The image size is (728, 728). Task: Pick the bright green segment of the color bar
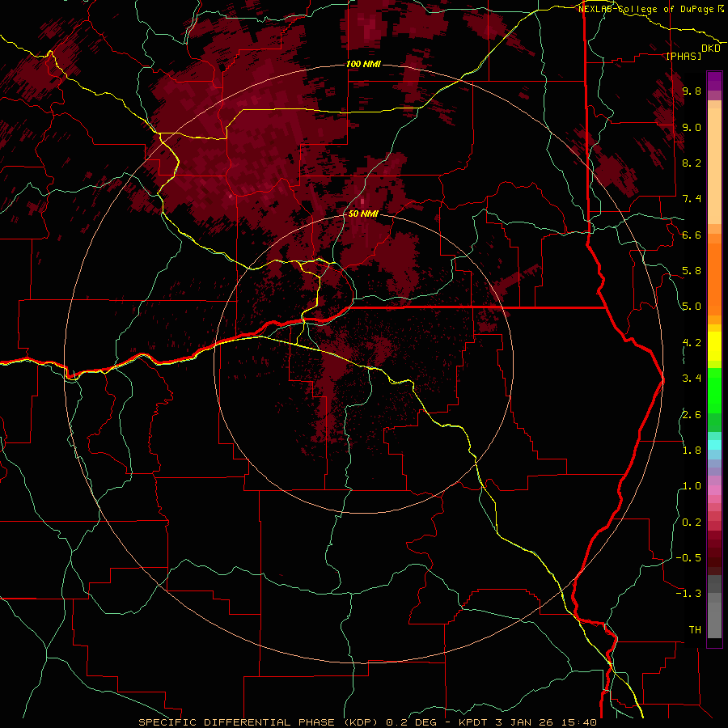tap(714, 391)
